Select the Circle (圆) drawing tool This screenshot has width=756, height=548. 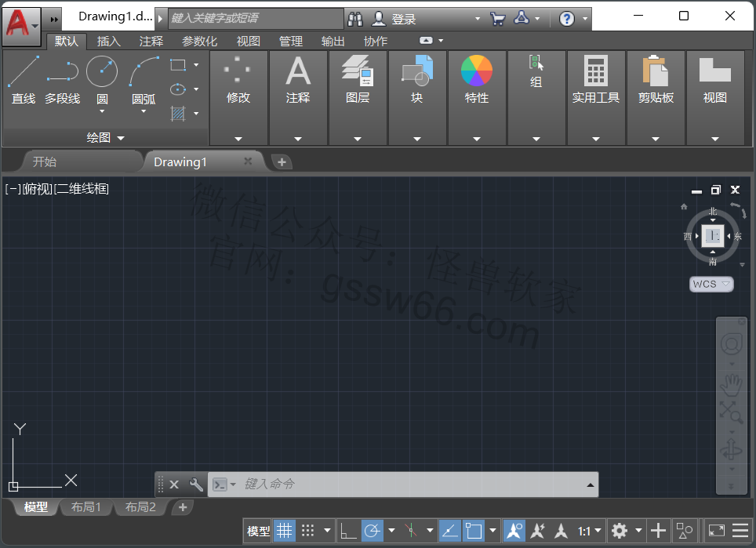point(102,80)
